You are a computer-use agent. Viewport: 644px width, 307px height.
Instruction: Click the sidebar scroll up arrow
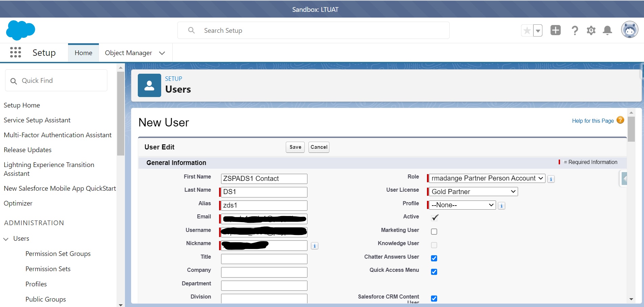pyautogui.click(x=121, y=68)
